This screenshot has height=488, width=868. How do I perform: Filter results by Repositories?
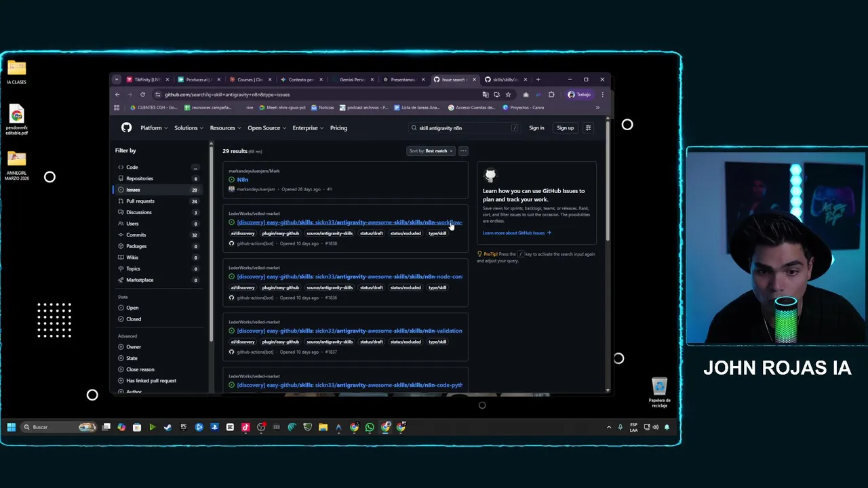pyautogui.click(x=157, y=178)
